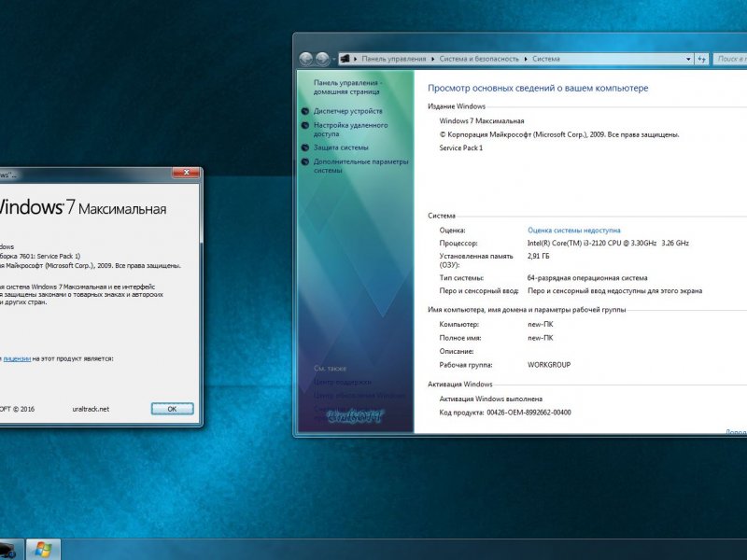Screen dimensions: 747x560
Task: Click the 2,91 ГБ installed memory value
Action: click(539, 256)
